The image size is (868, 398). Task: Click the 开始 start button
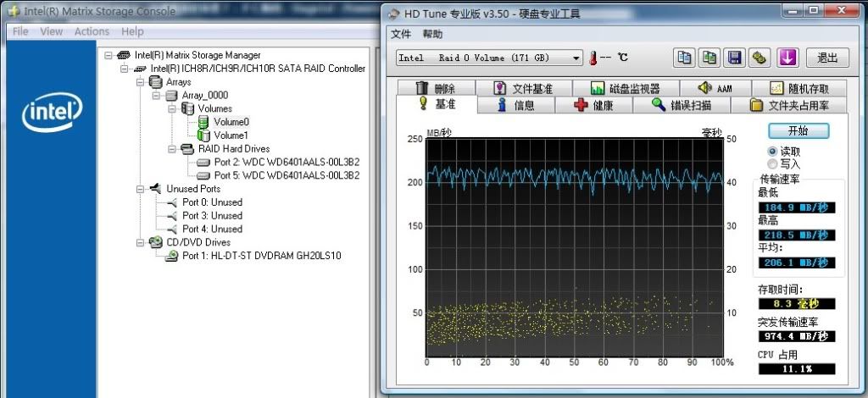798,131
